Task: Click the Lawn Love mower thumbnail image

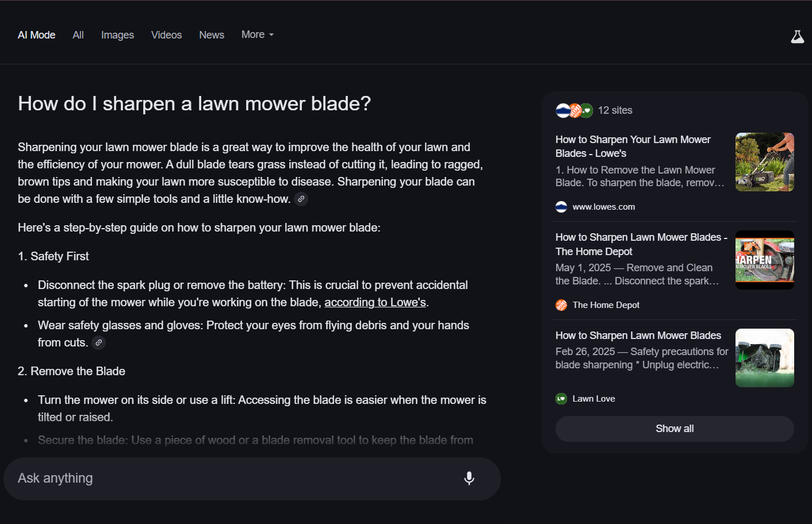Action: point(764,358)
